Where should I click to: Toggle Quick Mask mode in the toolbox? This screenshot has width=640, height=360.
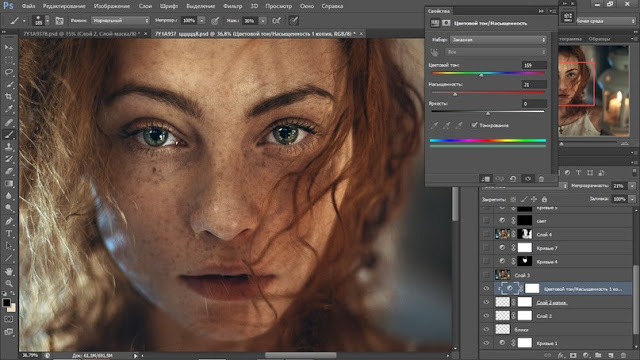[9, 319]
